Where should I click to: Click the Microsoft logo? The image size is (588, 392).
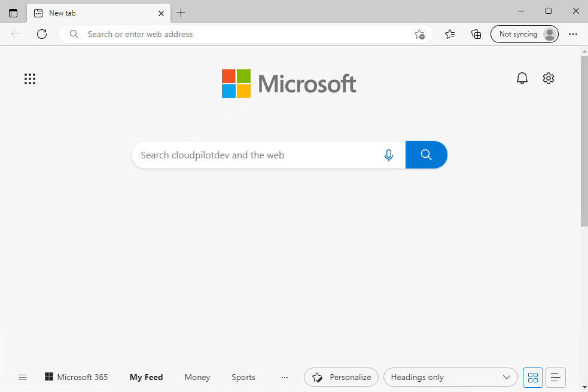(289, 84)
